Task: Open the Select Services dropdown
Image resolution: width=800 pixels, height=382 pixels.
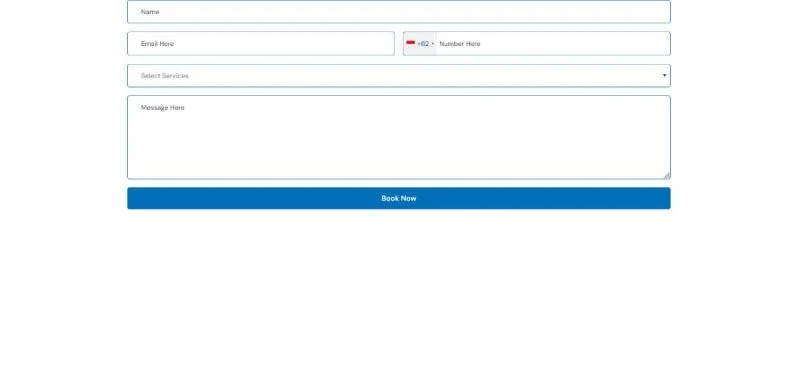Action: (x=398, y=75)
